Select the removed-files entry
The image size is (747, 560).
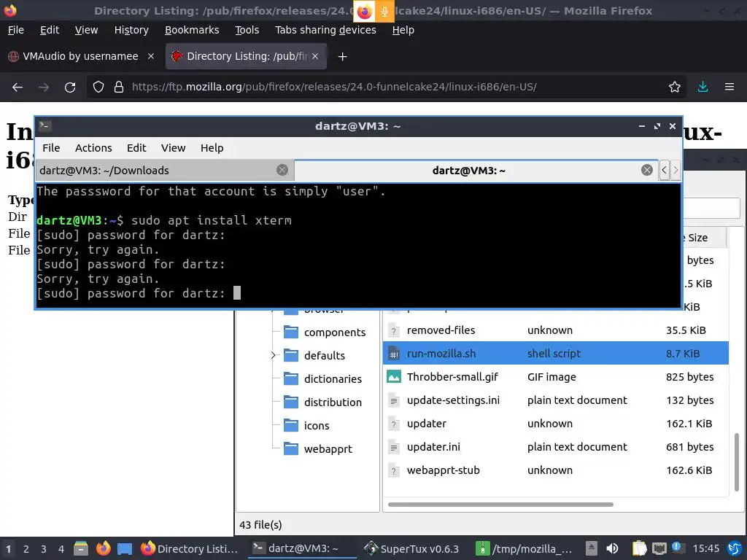click(555, 330)
